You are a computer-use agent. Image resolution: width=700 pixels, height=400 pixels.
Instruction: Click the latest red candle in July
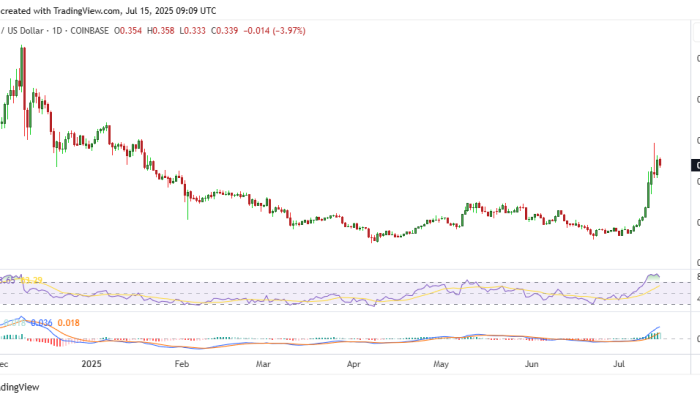coord(660,163)
